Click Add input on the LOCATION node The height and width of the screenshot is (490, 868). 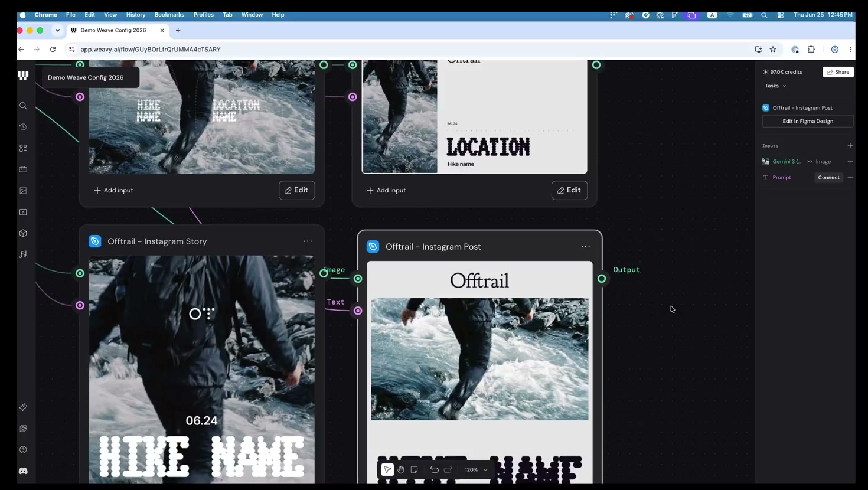[386, 190]
